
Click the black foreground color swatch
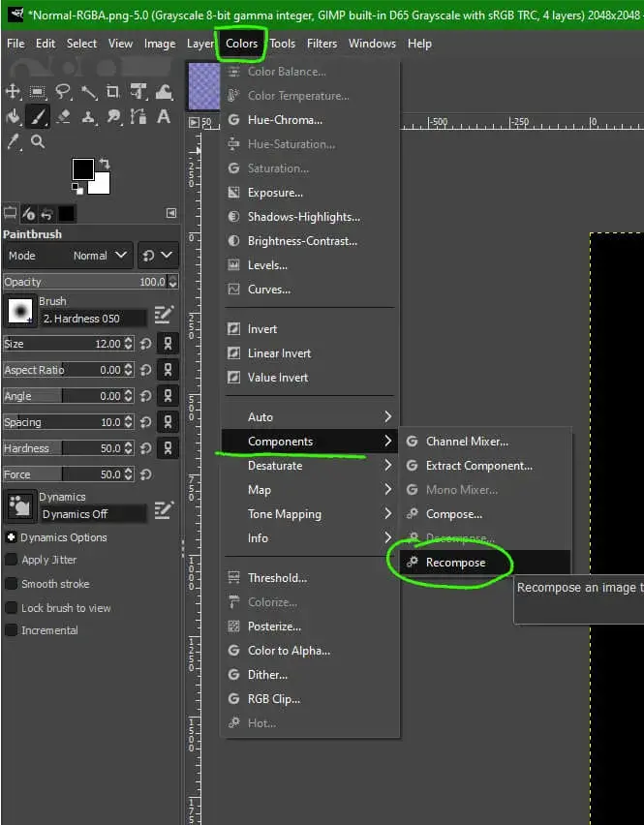(x=83, y=169)
